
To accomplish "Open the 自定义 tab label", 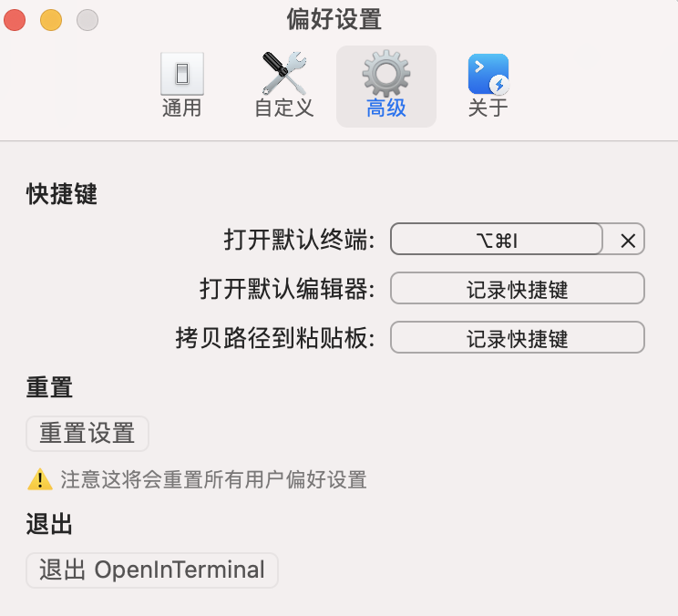I will pyautogui.click(x=283, y=108).
